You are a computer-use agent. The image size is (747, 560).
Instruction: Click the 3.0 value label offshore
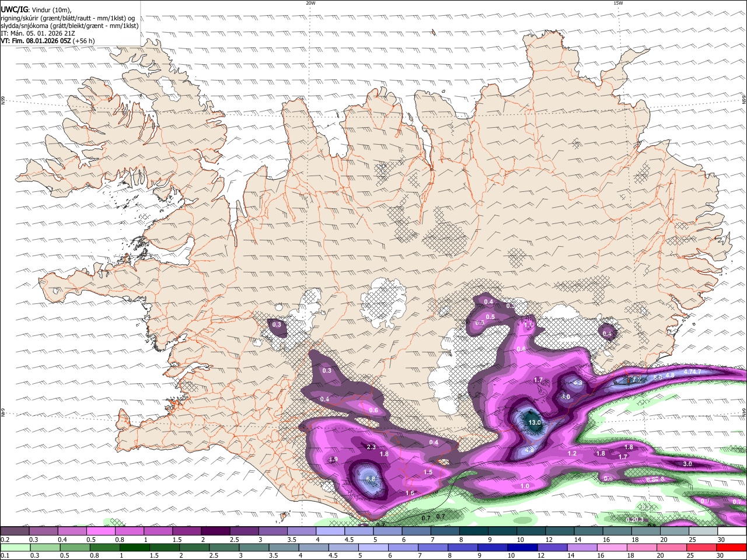pos(687,464)
